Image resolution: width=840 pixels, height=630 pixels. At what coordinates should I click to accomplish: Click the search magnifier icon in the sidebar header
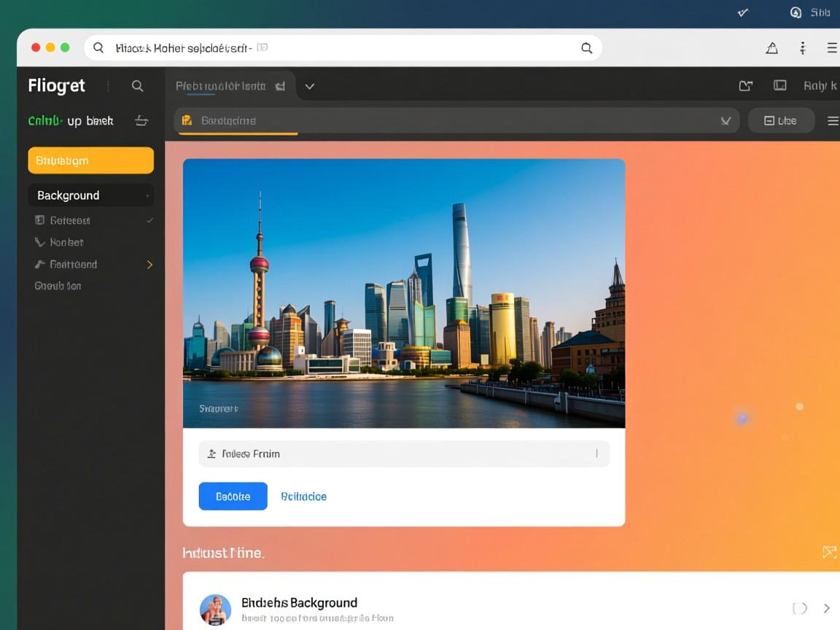(137, 86)
